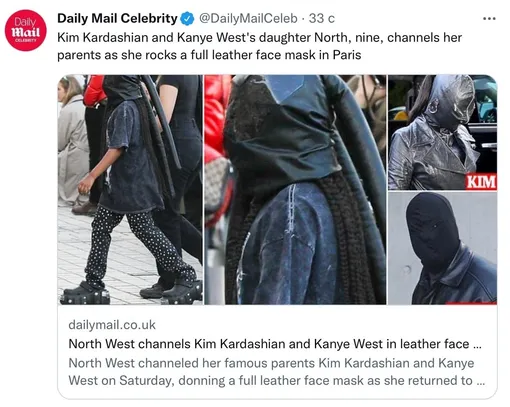
Task: Open the middle close-up leather mask photo
Action: coord(295,190)
